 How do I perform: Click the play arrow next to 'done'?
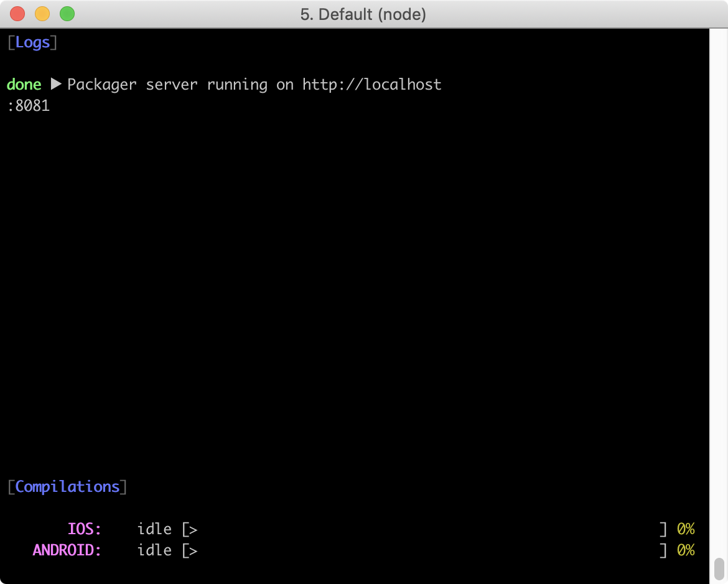pyautogui.click(x=56, y=84)
